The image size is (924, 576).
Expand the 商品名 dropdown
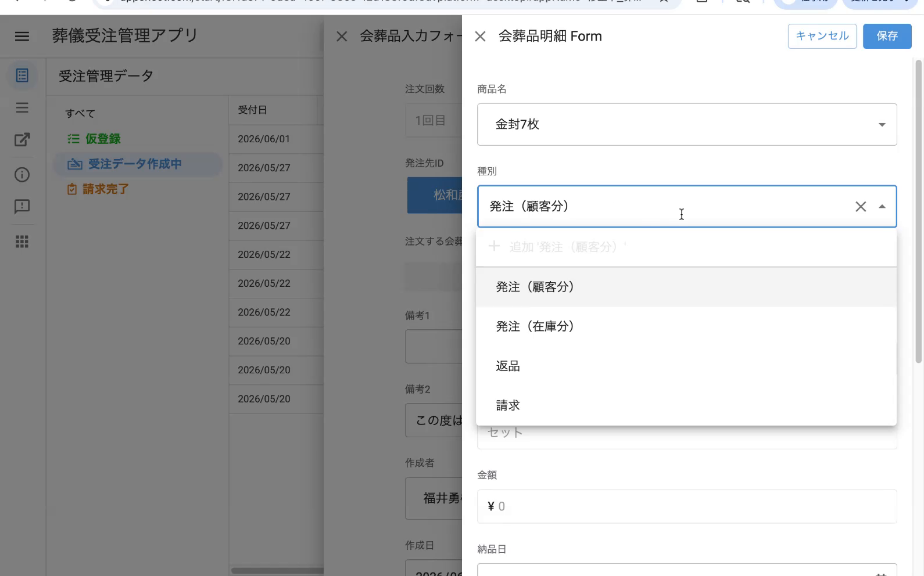(x=882, y=124)
